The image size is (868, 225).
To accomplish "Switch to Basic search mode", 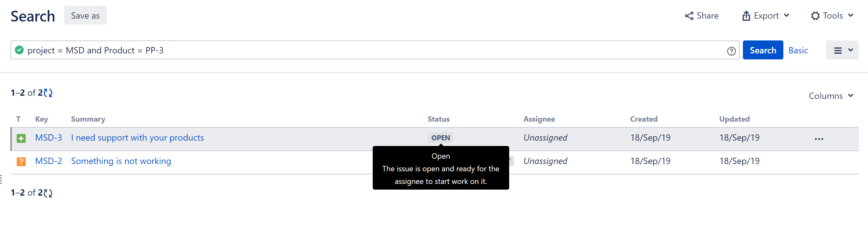I will point(798,50).
